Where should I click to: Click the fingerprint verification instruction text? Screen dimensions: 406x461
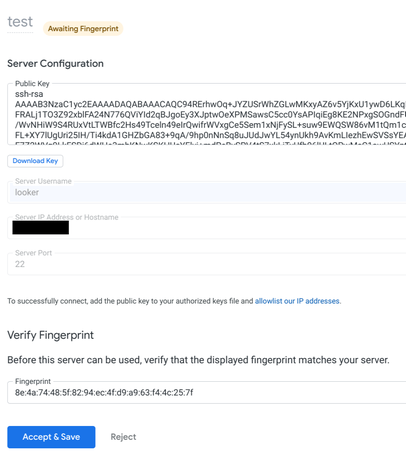pos(198,360)
